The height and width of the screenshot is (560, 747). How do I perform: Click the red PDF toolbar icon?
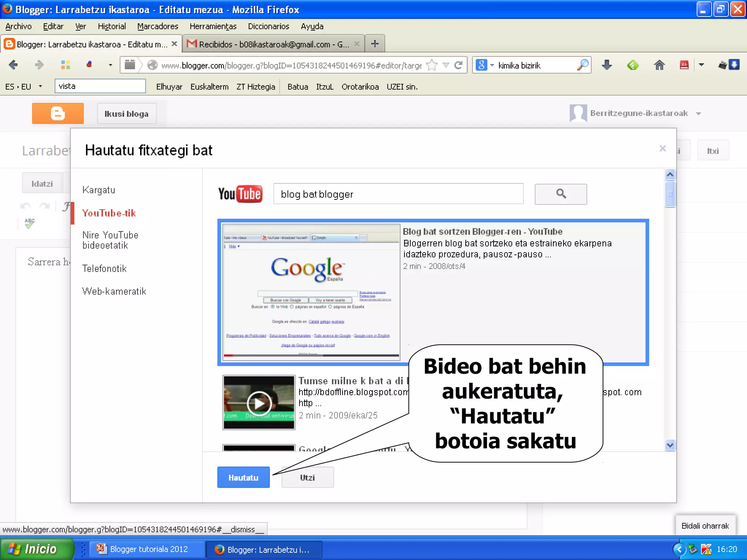pyautogui.click(x=684, y=65)
